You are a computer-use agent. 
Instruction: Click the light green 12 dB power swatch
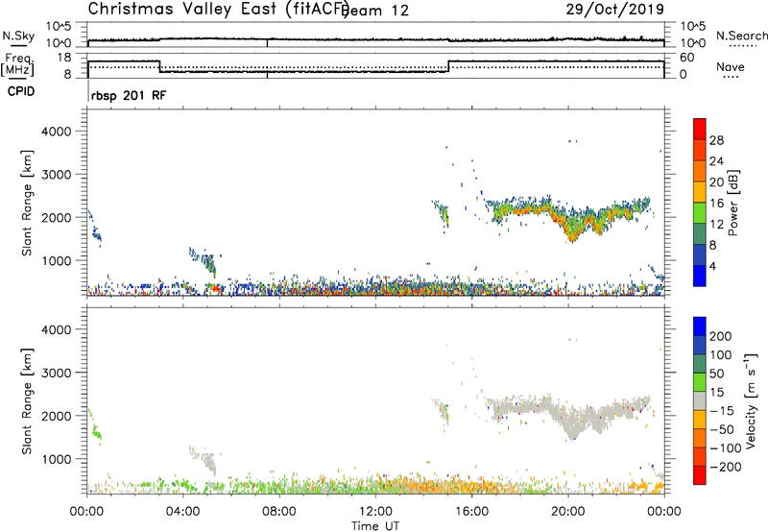[700, 213]
